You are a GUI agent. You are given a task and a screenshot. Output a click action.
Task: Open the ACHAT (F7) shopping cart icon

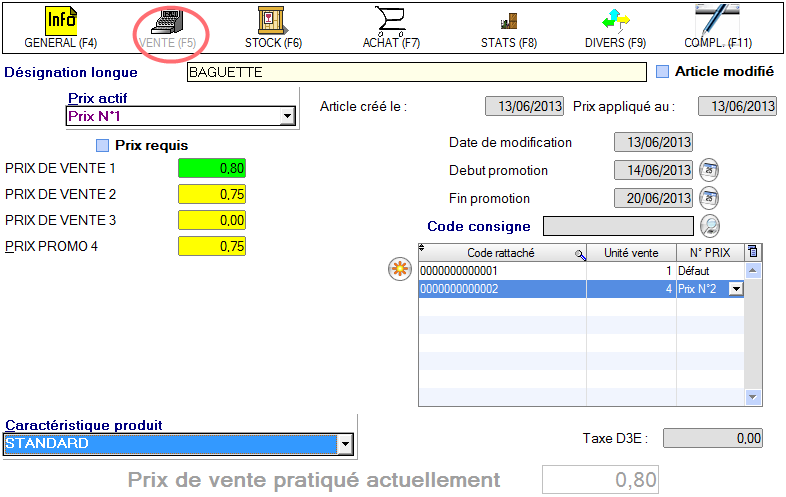(390, 21)
